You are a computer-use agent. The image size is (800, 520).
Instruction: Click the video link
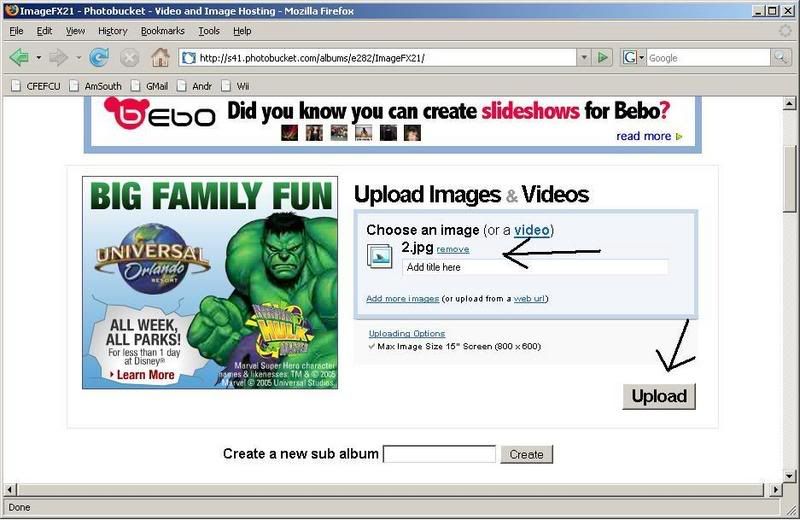(532, 230)
